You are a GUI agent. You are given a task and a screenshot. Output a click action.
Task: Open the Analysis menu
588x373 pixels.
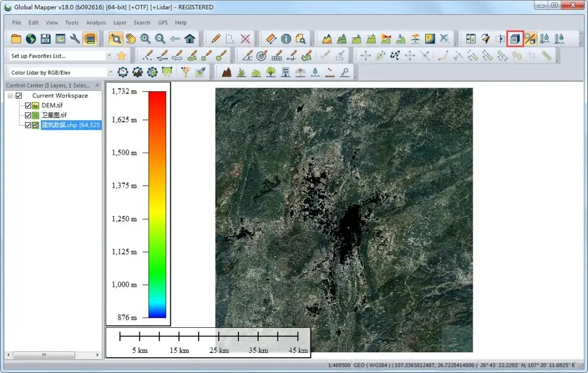(x=96, y=22)
